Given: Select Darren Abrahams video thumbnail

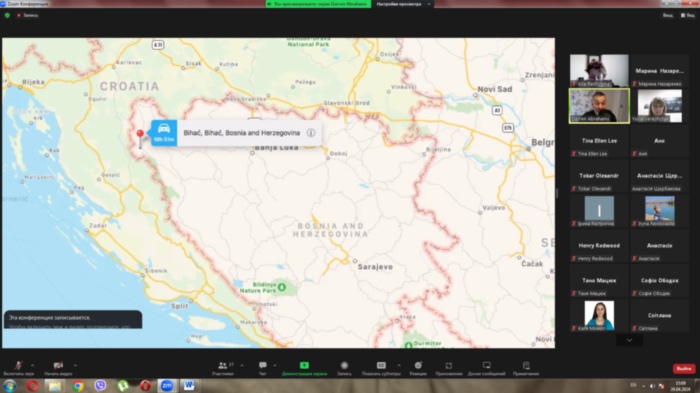Looking at the screenshot, I should click(x=599, y=106).
